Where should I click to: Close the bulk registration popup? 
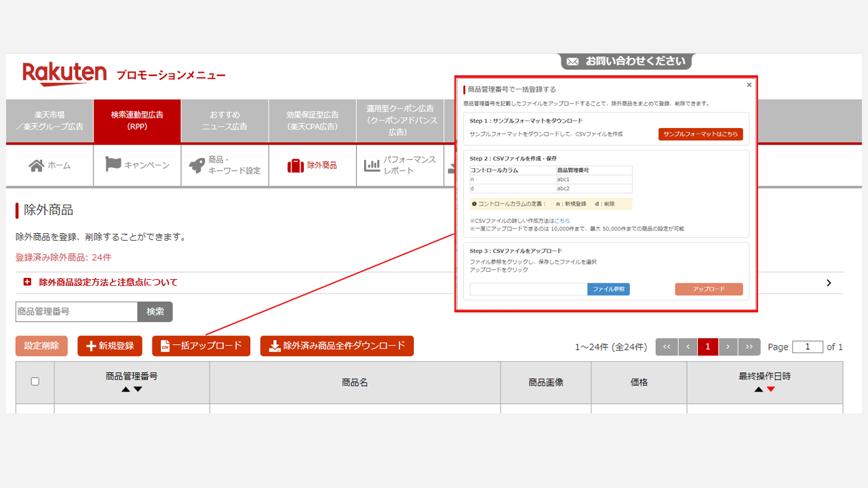click(749, 85)
